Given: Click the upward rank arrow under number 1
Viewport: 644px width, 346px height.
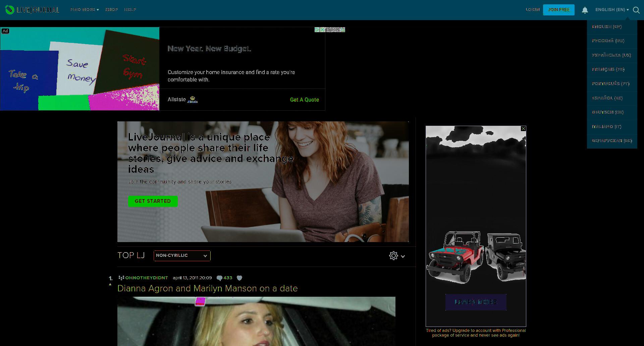Looking at the screenshot, I should tap(110, 284).
